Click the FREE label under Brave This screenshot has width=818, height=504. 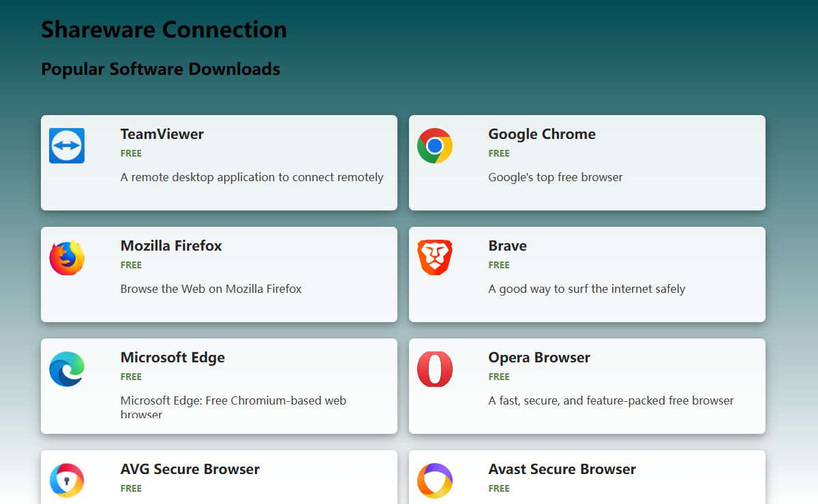499,265
